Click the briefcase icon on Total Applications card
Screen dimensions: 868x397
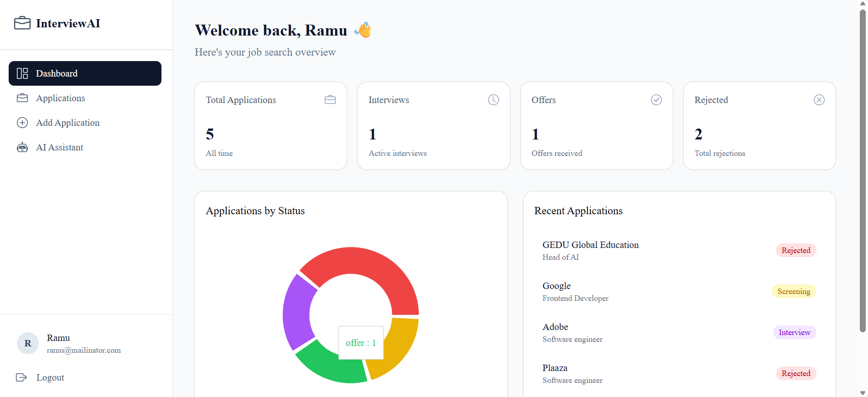point(330,100)
